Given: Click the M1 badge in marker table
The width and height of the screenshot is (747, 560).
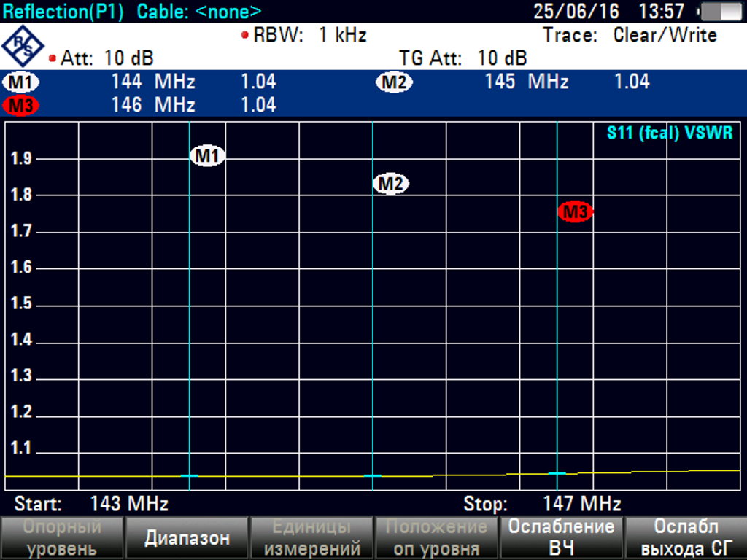Looking at the screenshot, I should pos(22,82).
